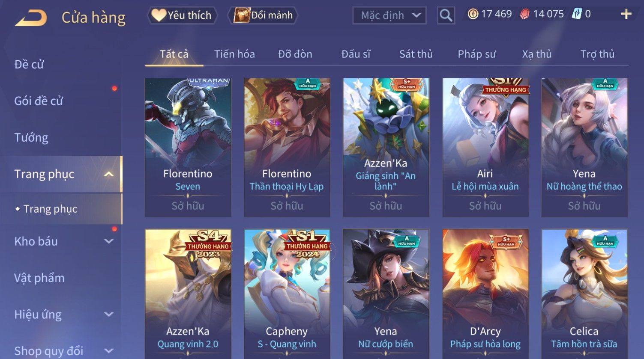Open Gói đề cử in the sidebar
The height and width of the screenshot is (359, 644).
39,101
